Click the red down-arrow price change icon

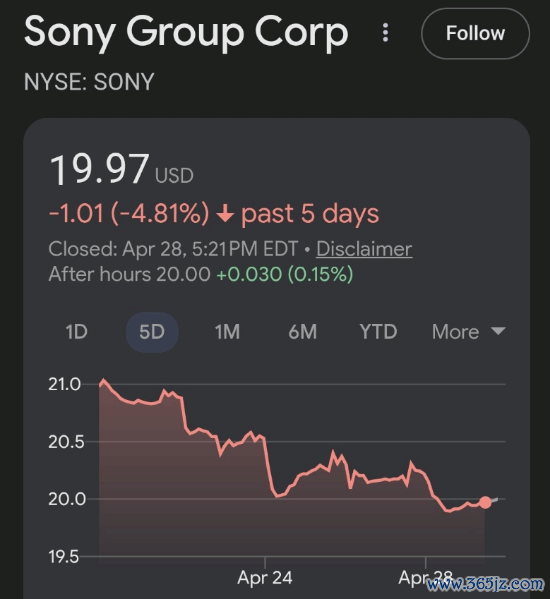pyautogui.click(x=225, y=213)
